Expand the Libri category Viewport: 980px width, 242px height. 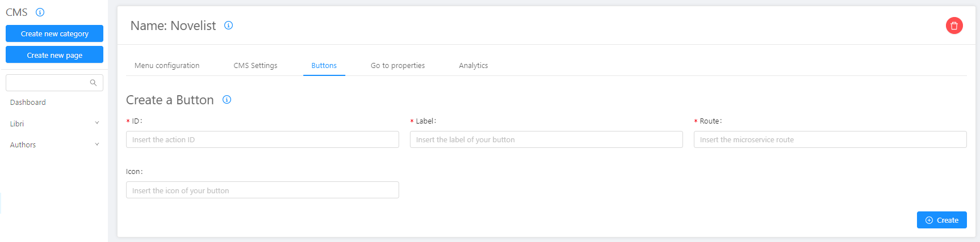[97, 123]
